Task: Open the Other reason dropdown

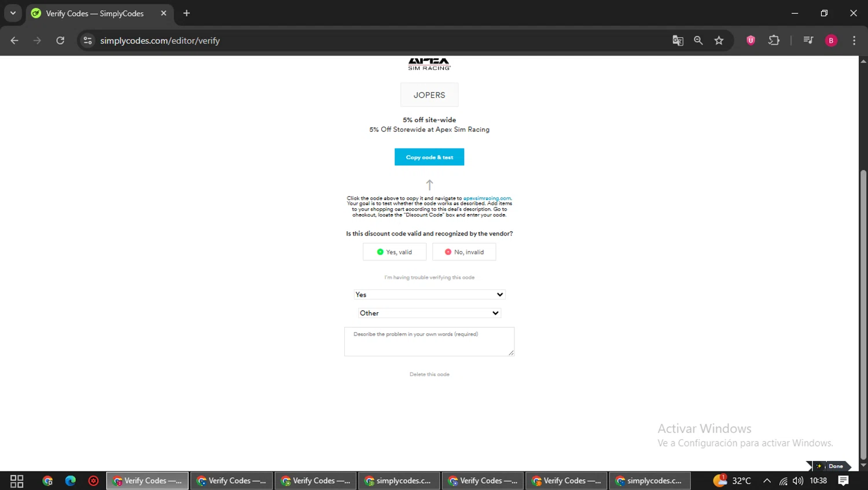Action: 429,313
